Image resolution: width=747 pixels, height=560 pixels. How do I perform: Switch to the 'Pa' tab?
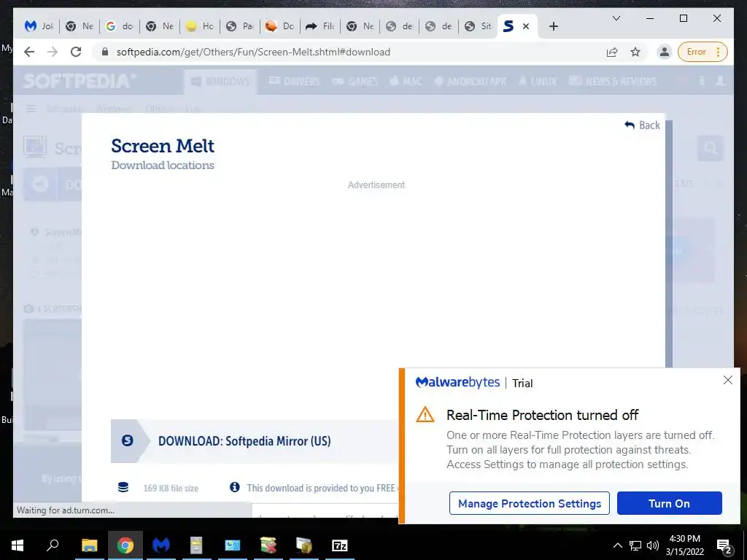click(240, 26)
